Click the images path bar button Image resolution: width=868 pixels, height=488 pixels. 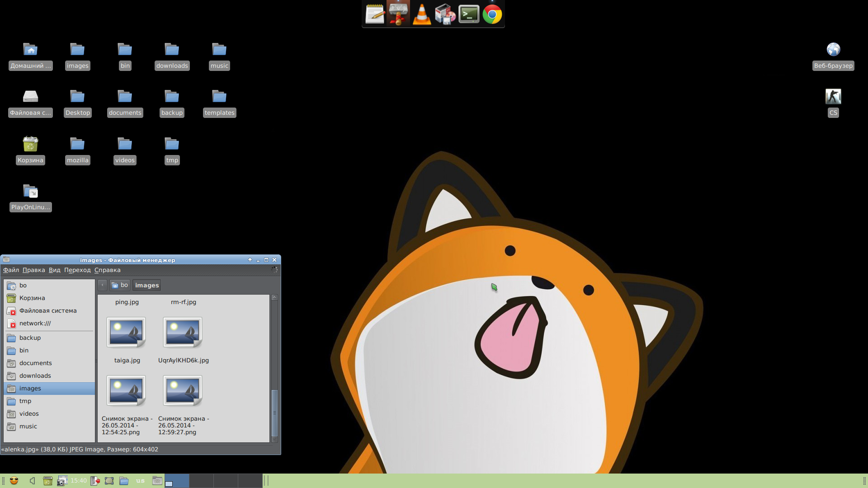(147, 285)
